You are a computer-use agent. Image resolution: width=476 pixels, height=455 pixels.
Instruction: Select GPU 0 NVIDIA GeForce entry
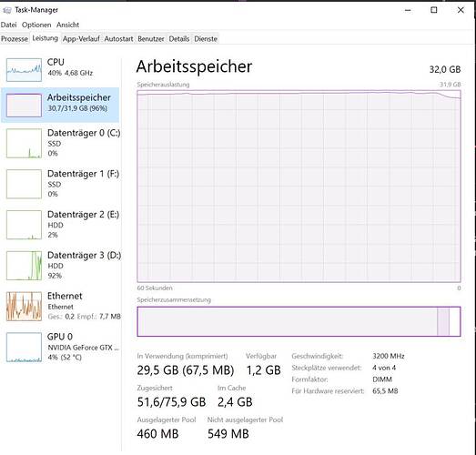pyautogui.click(x=60, y=347)
